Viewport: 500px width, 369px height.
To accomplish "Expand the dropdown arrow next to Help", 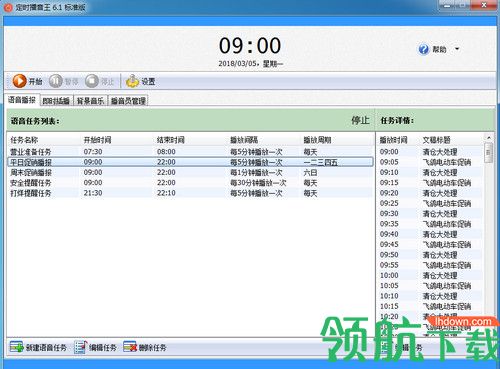I will [457, 49].
